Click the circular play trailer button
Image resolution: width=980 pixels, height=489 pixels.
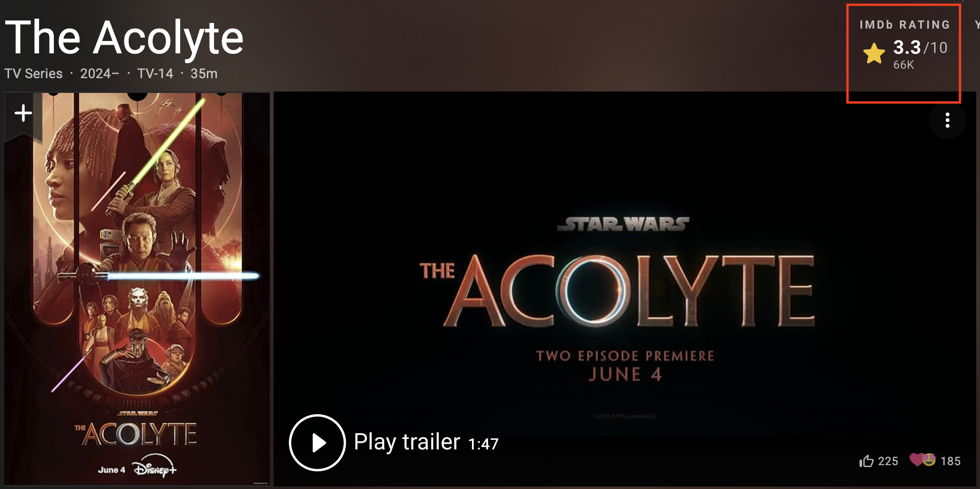tap(317, 443)
